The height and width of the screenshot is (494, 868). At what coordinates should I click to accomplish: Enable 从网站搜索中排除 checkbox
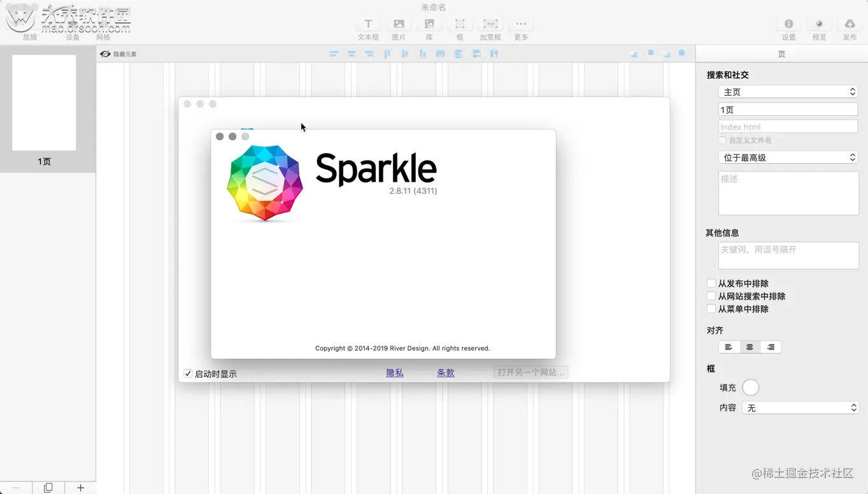(711, 296)
